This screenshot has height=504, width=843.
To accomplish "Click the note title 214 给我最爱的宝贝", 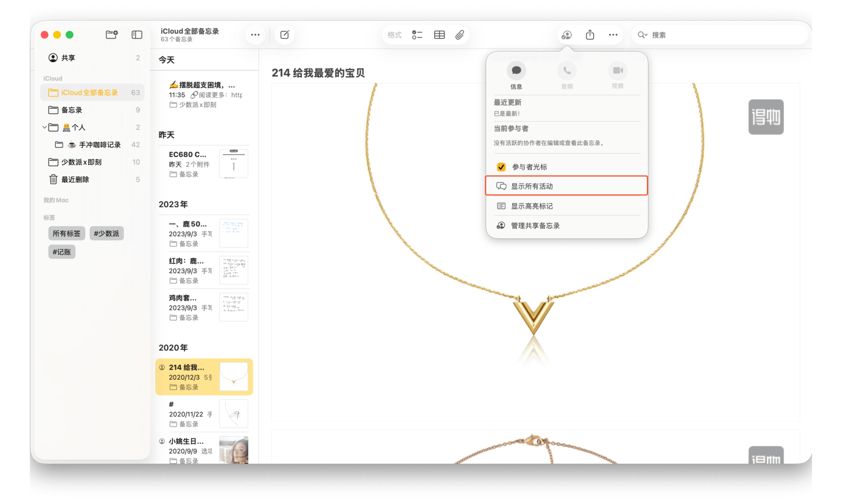I will [318, 73].
